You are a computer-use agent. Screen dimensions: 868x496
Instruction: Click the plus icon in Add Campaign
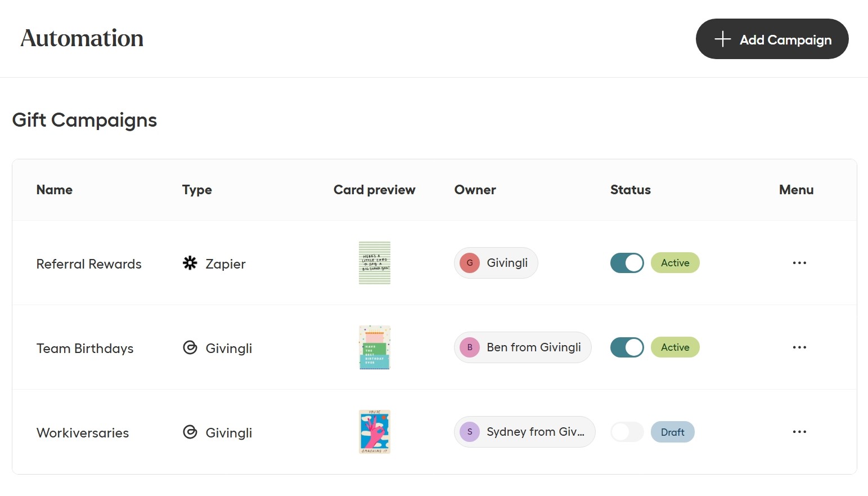click(722, 39)
